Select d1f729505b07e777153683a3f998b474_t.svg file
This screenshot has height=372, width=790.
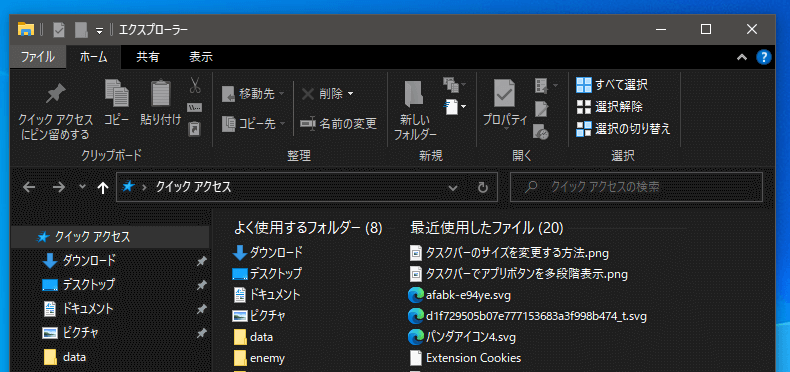point(528,317)
